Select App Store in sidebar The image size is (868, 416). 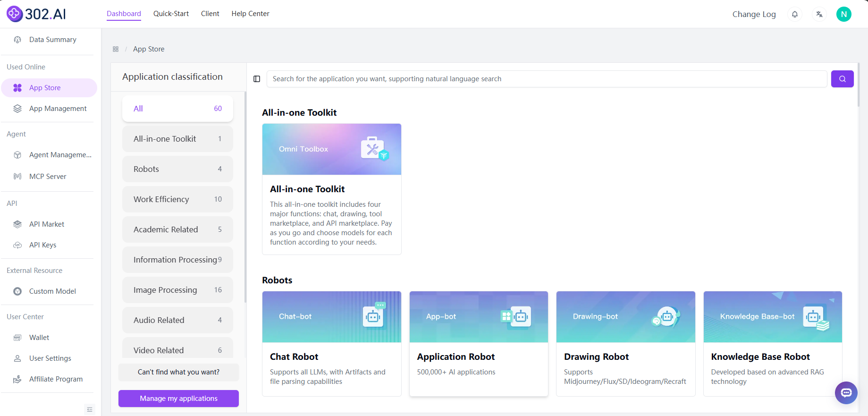tap(49, 88)
